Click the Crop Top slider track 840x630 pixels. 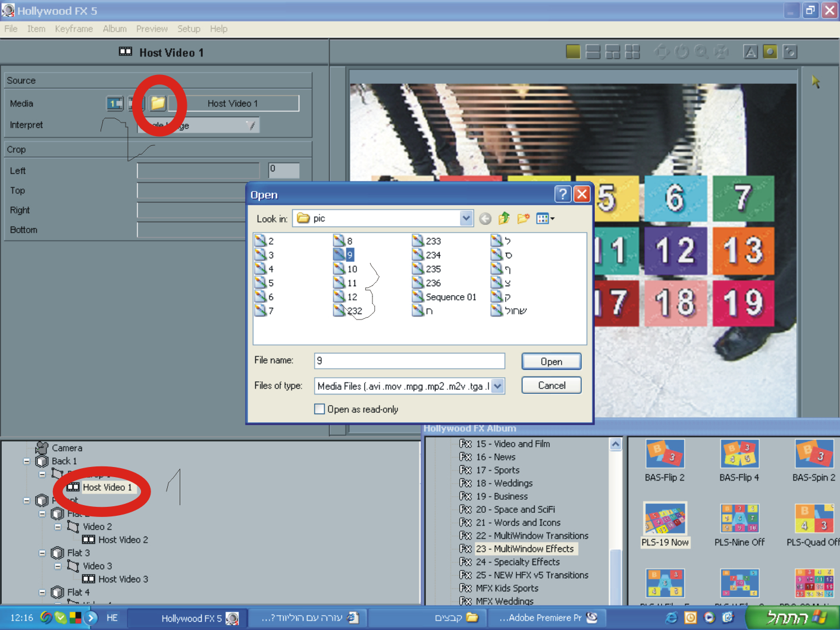point(191,190)
